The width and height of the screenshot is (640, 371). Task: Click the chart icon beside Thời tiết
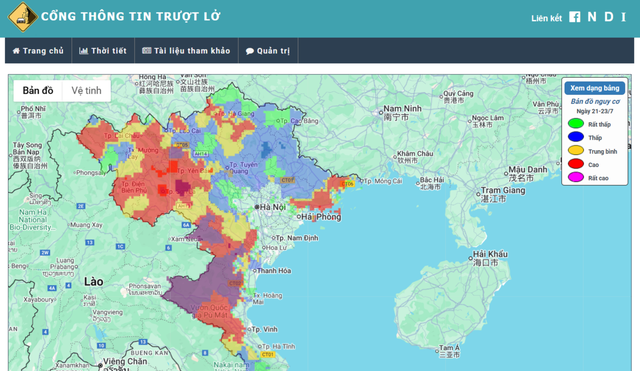pyautogui.click(x=83, y=51)
